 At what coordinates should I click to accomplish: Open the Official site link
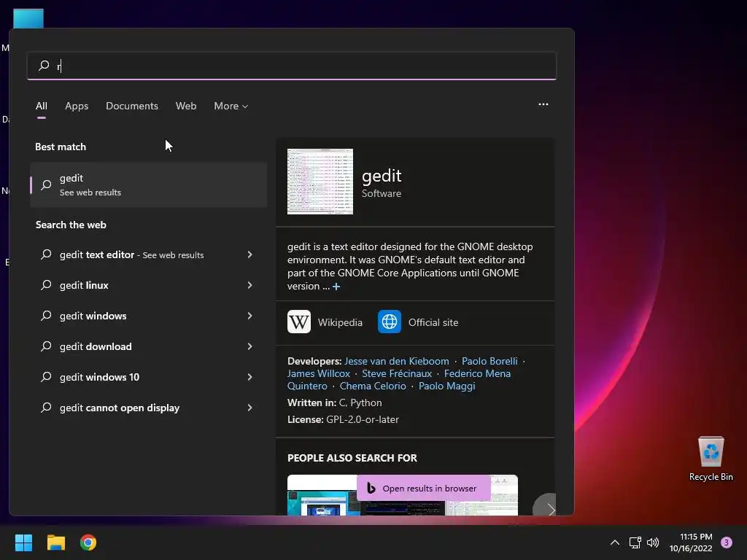433,322
